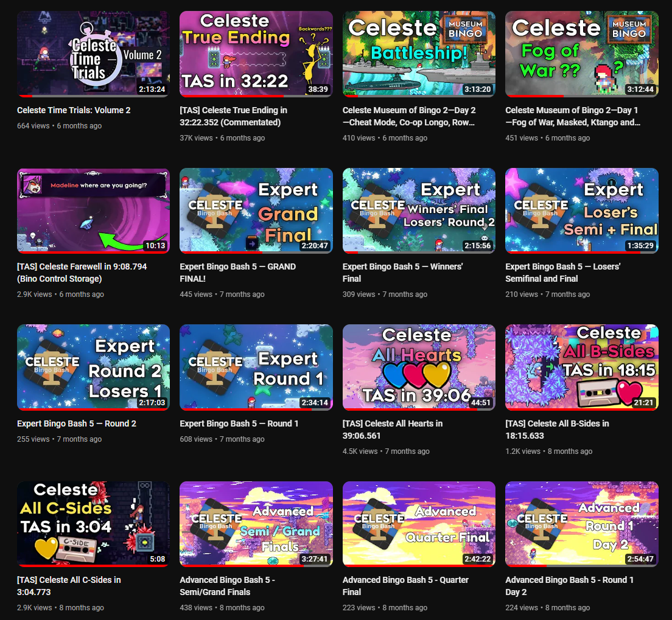
Task: Open the Expert Loser's Semi + Final thumbnail
Action: click(581, 211)
